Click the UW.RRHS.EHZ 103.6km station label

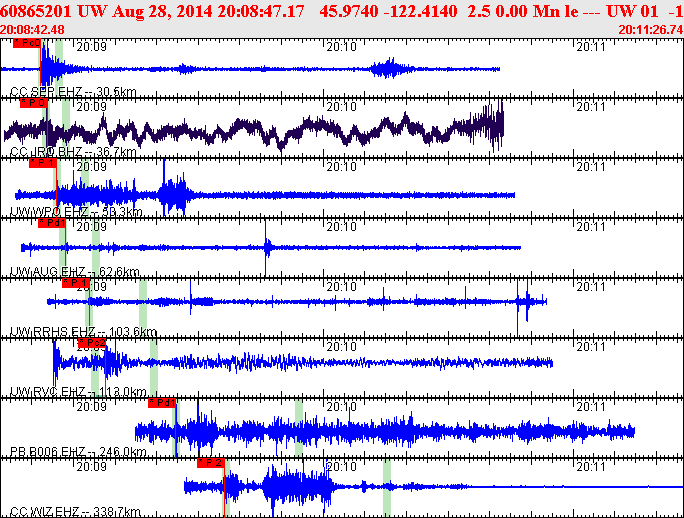pyautogui.click(x=83, y=332)
